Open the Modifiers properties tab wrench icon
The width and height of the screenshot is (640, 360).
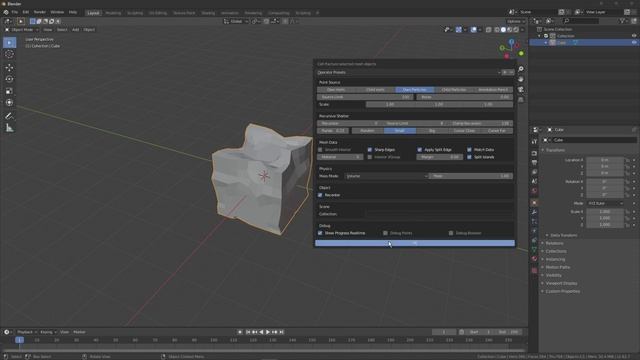[x=534, y=212]
